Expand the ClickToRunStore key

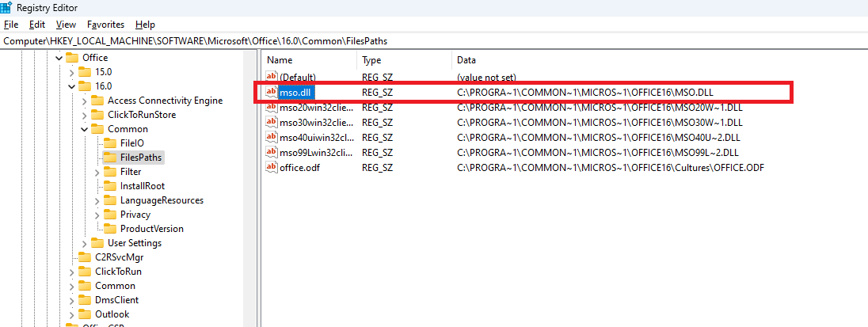85,115
